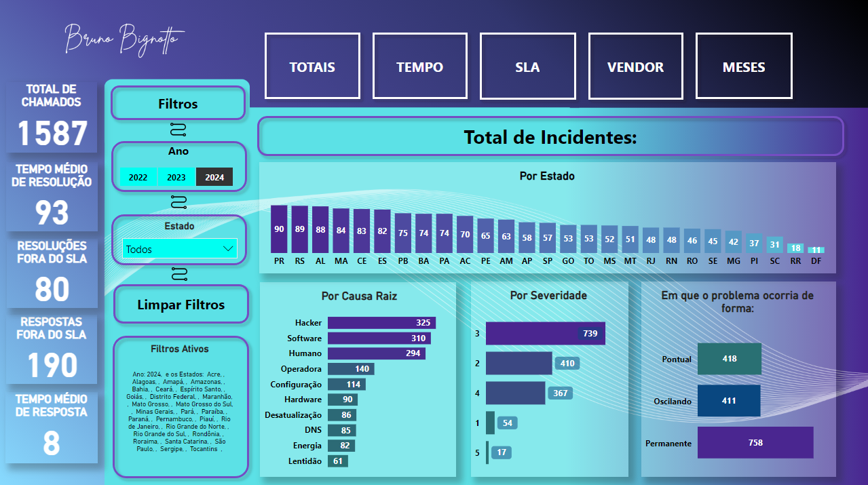Viewport: 868px width, 485px height.
Task: Click the connector icon below Estado slicer
Action: tap(178, 273)
